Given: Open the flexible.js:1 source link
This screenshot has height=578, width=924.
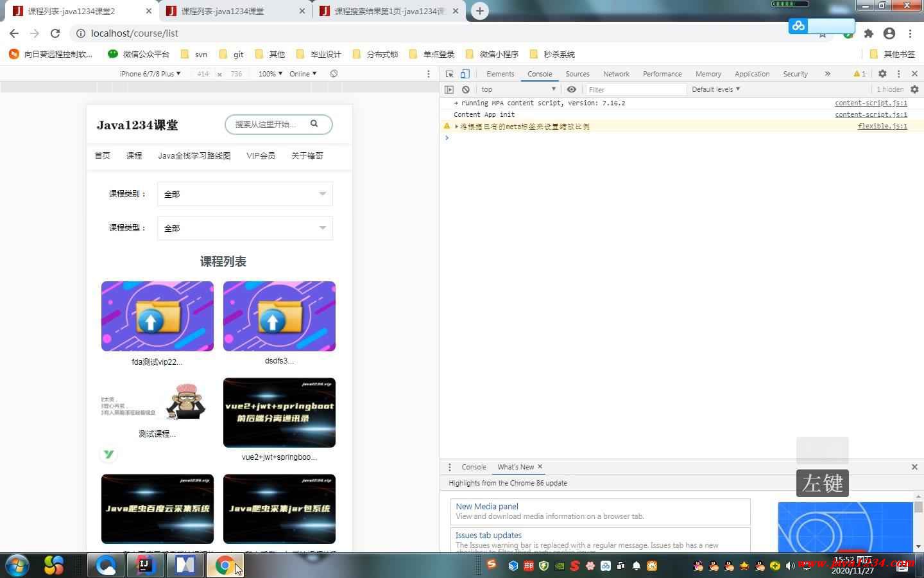Looking at the screenshot, I should click(x=882, y=127).
